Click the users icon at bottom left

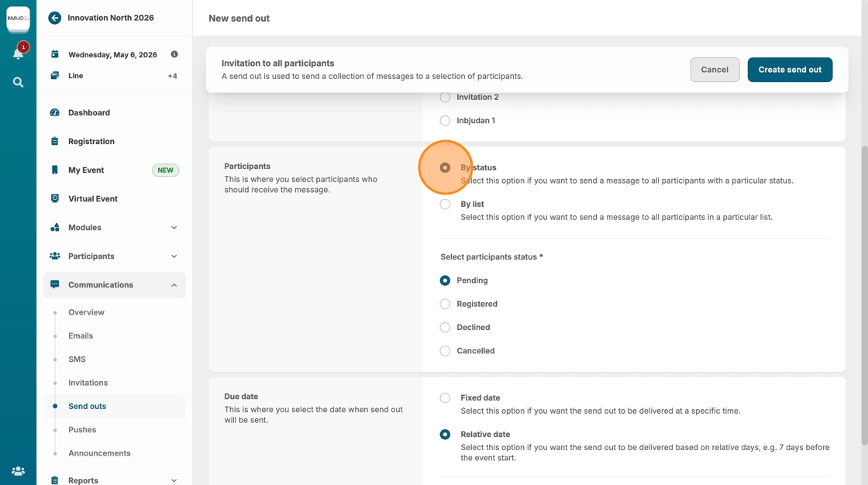18,470
